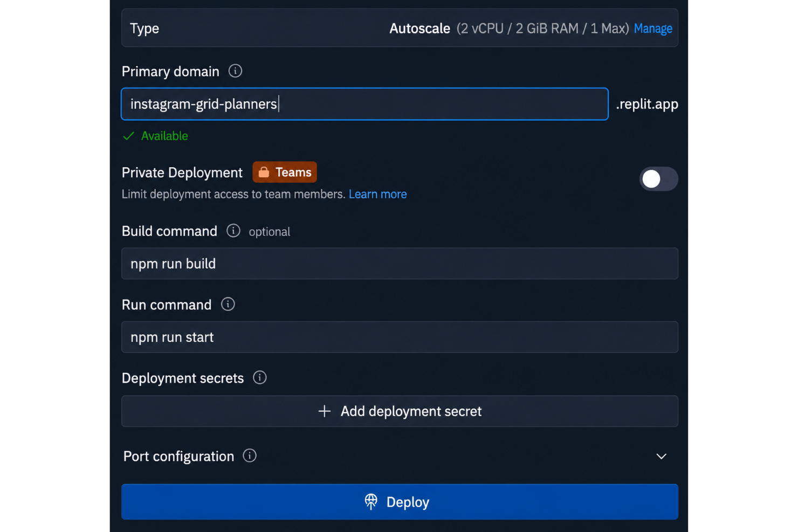Viewport: 798px width, 532px height.
Task: Click 'Limit deployment access to team members' text
Action: point(233,194)
